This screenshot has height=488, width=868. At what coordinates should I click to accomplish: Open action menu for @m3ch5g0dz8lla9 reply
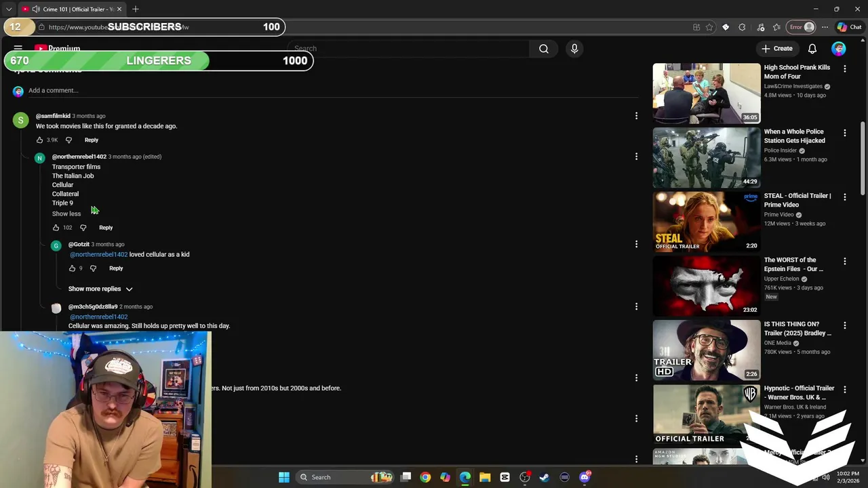[x=636, y=306]
